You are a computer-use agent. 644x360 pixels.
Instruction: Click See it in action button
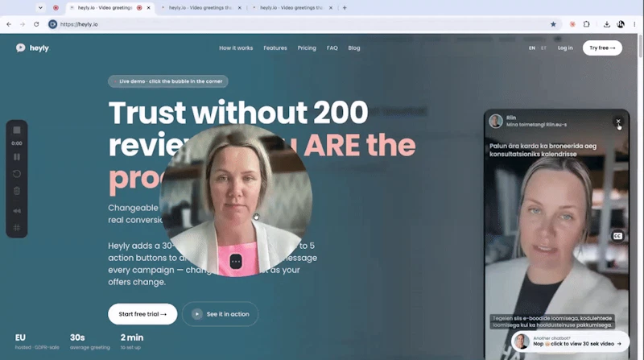coord(220,314)
